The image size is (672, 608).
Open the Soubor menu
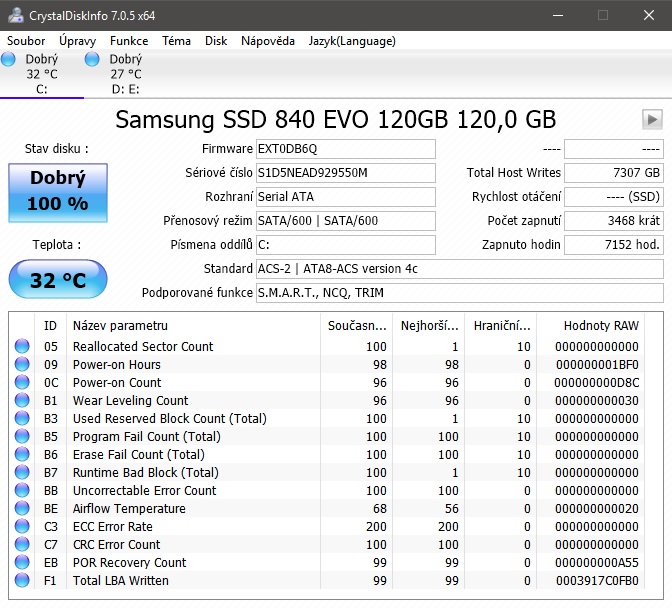(26, 41)
